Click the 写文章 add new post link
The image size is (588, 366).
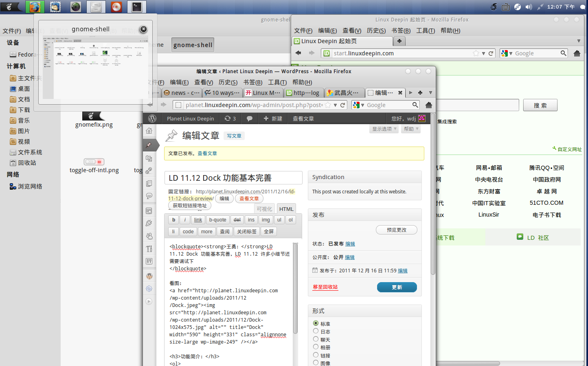click(234, 136)
